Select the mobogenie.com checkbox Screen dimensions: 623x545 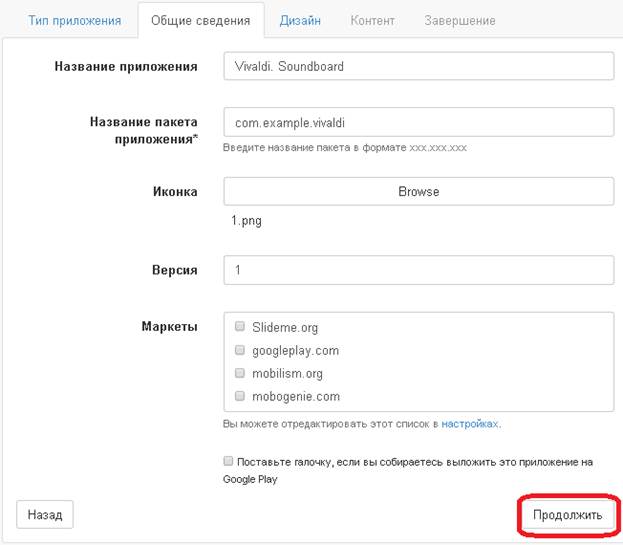pyautogui.click(x=240, y=396)
